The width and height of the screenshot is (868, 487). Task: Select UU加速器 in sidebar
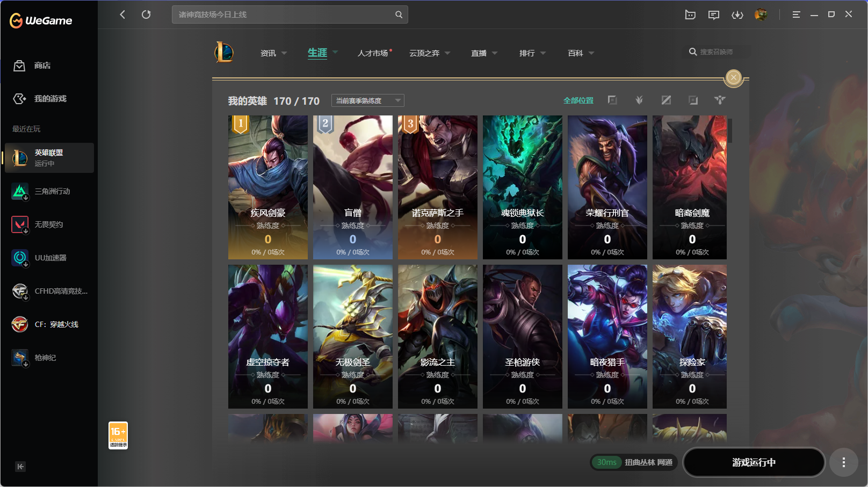(x=49, y=258)
